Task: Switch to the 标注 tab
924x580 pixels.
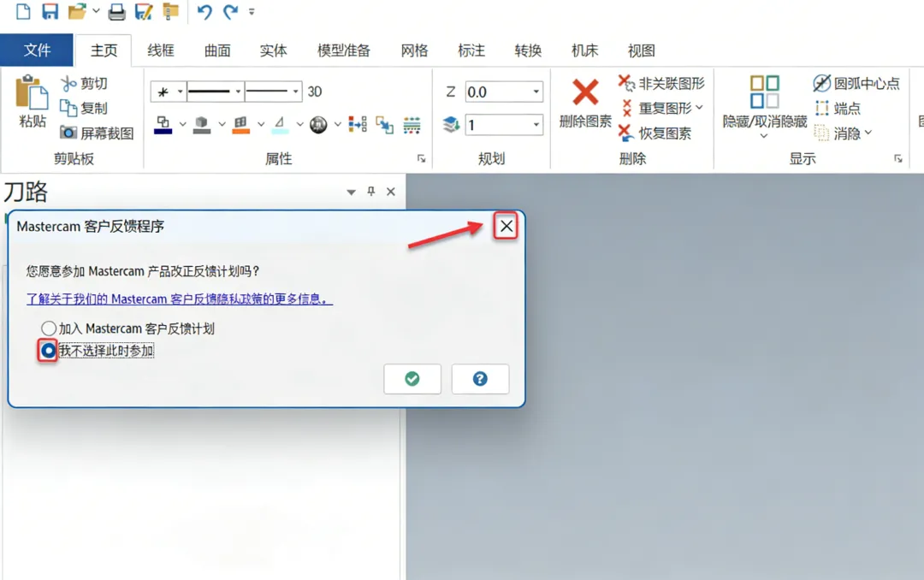Action: [x=471, y=50]
